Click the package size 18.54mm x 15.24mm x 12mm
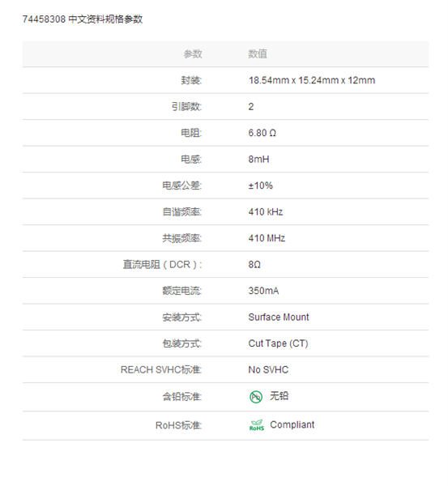448x486 pixels. tap(312, 80)
